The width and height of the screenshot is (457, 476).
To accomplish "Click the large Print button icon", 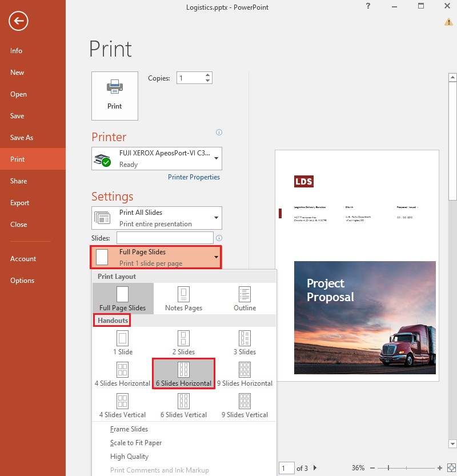I will (114, 95).
